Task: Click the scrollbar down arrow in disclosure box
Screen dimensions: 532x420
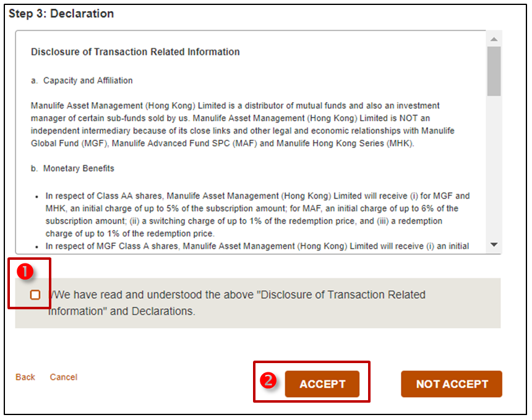Action: [x=494, y=245]
